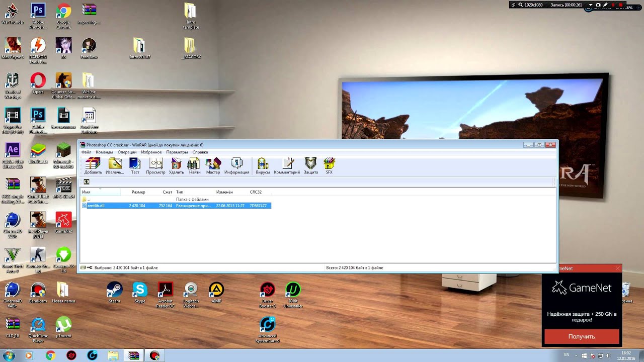Open the Справка menu

(200, 152)
